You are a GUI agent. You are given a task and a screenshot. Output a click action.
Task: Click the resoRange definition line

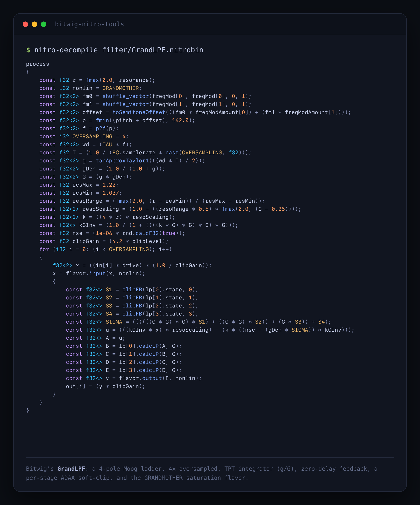152,201
